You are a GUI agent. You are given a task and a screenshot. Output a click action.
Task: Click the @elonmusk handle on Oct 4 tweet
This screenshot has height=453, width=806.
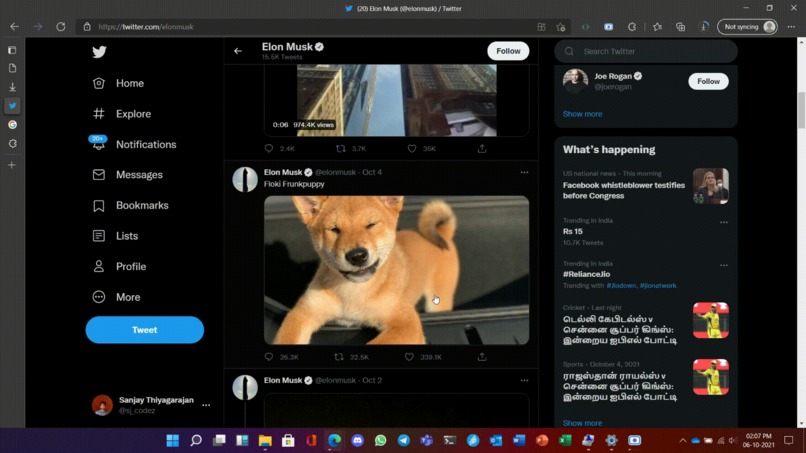[x=335, y=172]
